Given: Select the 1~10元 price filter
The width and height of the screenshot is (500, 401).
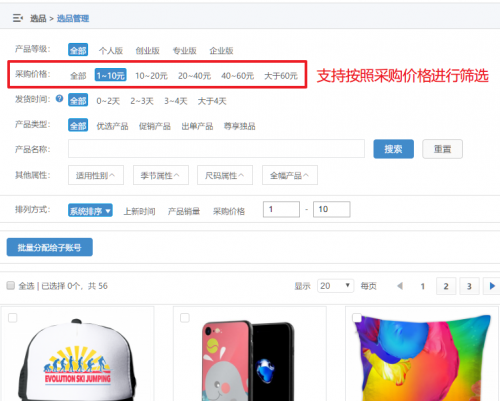Looking at the screenshot, I should point(111,75).
